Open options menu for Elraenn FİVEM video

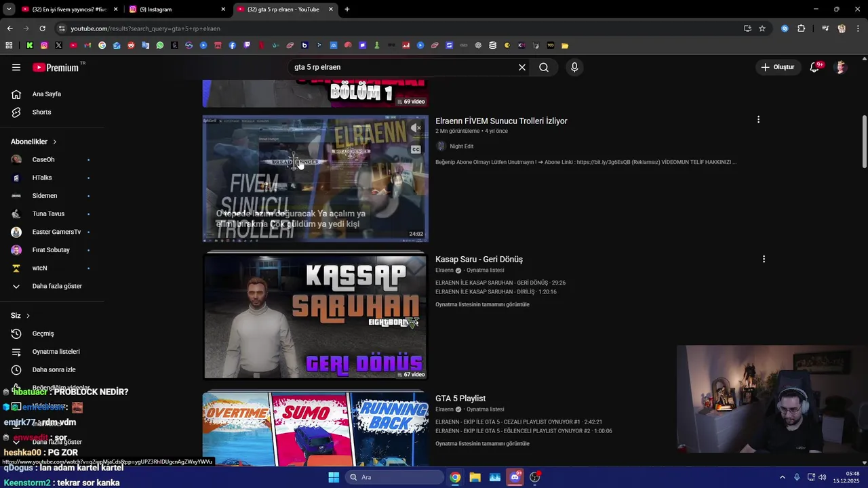(758, 119)
